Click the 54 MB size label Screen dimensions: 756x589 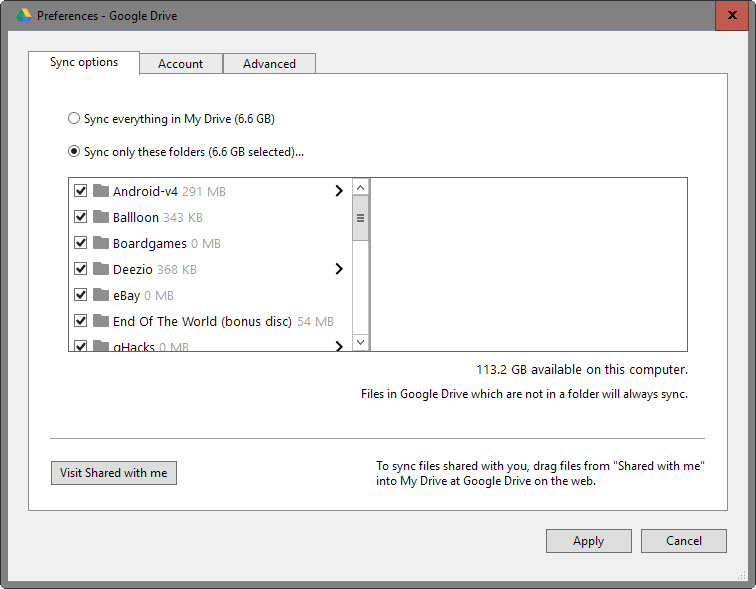315,322
